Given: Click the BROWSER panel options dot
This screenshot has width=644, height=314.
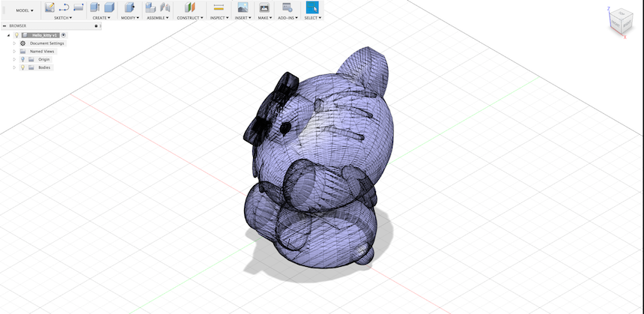Looking at the screenshot, I should pyautogui.click(x=96, y=26).
